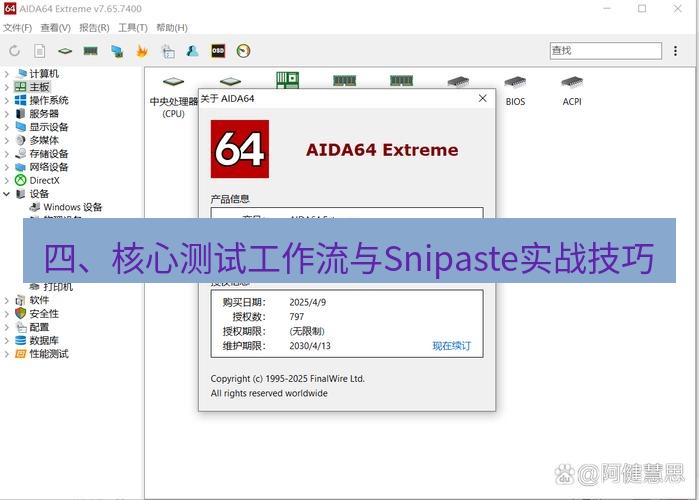Select 安全性 tree node

click(x=44, y=314)
